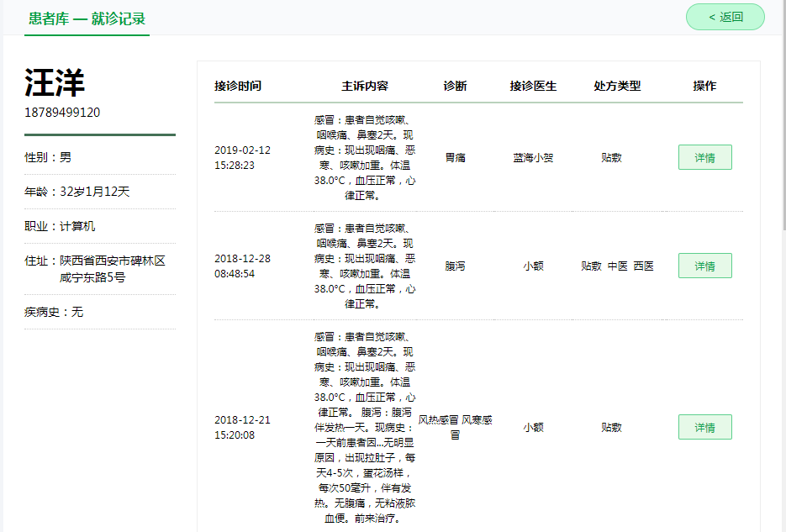The height and width of the screenshot is (532, 786).
Task: Click the 中医 prescription type label
Action: 617,266
